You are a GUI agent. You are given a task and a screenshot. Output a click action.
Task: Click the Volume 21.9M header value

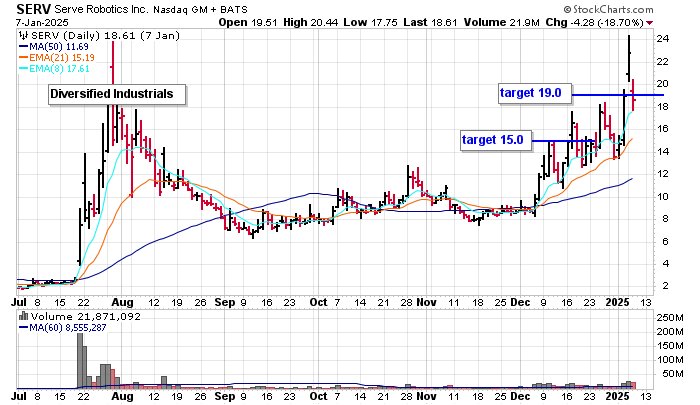502,22
